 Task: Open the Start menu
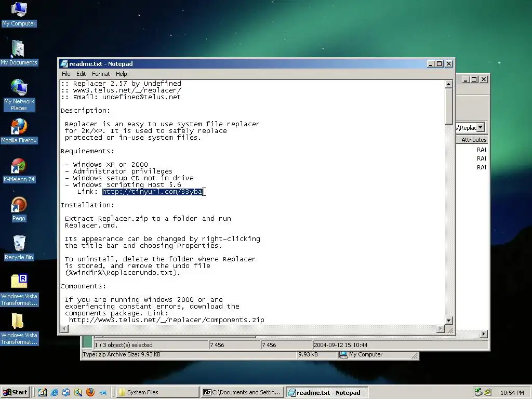15,393
